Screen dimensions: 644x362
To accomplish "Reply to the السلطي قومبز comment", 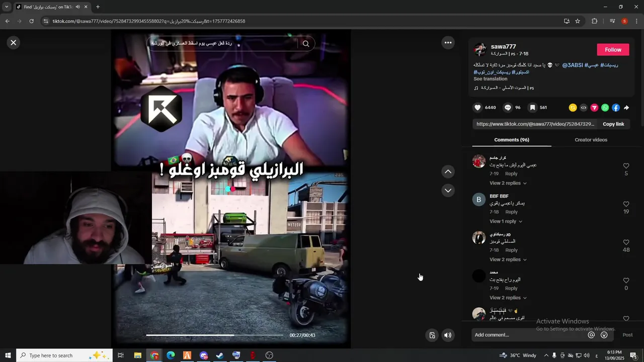I will (511, 250).
